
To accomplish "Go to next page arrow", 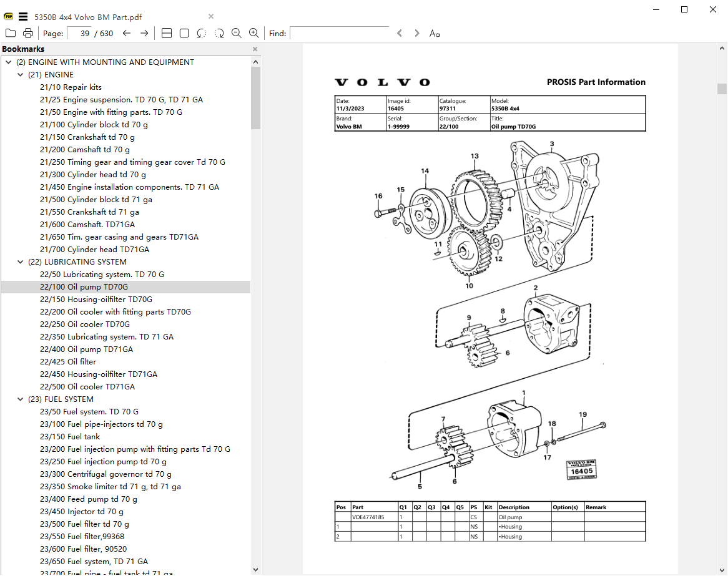I will (144, 33).
